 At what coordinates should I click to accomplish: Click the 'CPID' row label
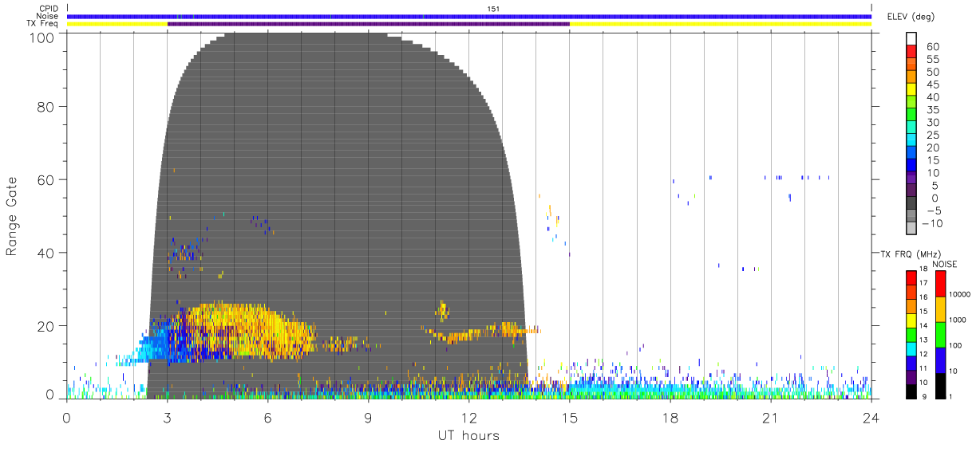click(x=49, y=9)
